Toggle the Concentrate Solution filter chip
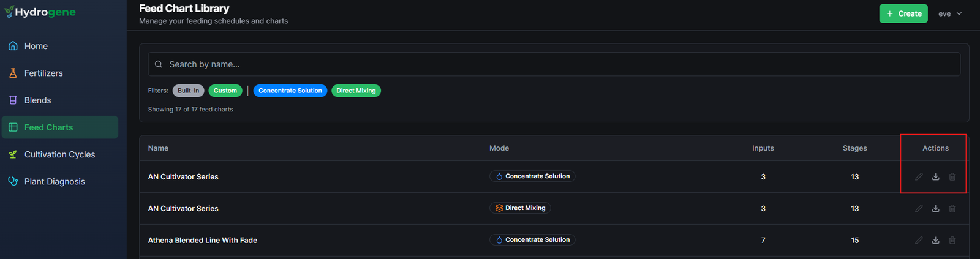Image resolution: width=980 pixels, height=259 pixels. [x=290, y=91]
